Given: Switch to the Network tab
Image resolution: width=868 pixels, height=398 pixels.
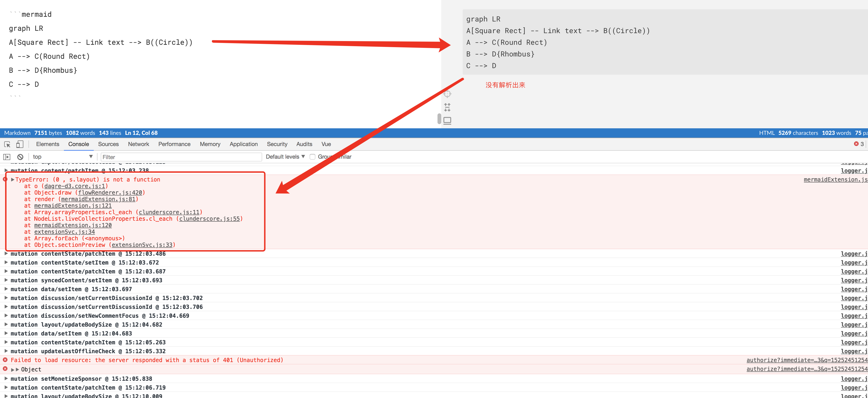Looking at the screenshot, I should 138,144.
